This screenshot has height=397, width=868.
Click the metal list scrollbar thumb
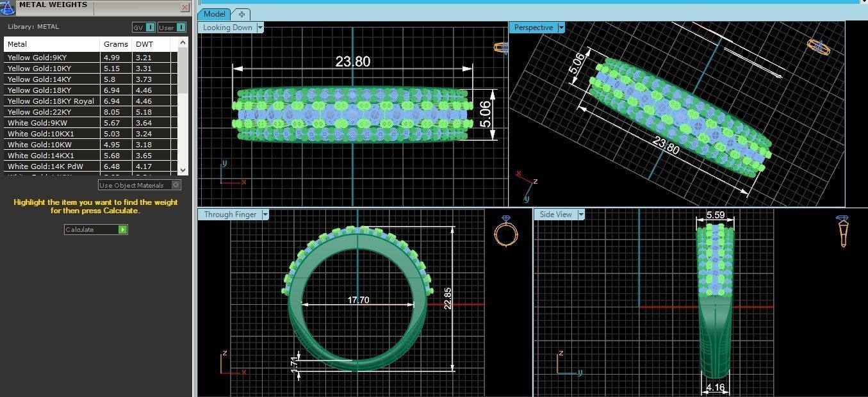pyautogui.click(x=183, y=70)
